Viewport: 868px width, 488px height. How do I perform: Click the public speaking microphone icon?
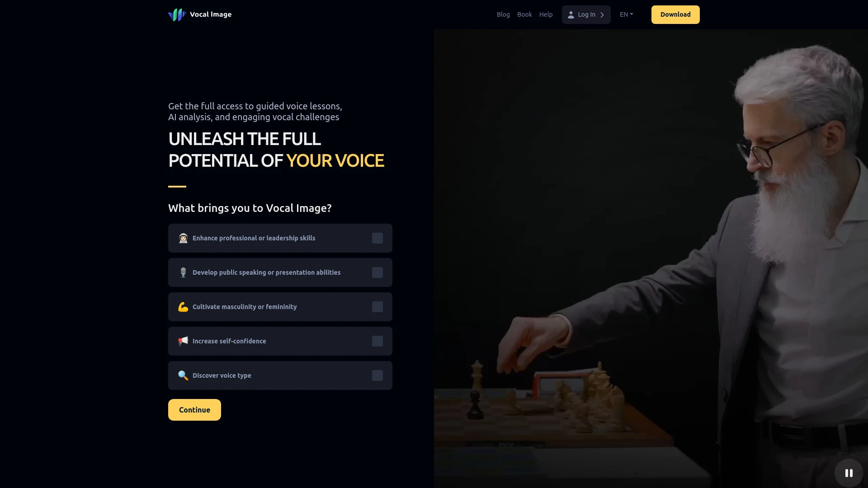(x=183, y=272)
